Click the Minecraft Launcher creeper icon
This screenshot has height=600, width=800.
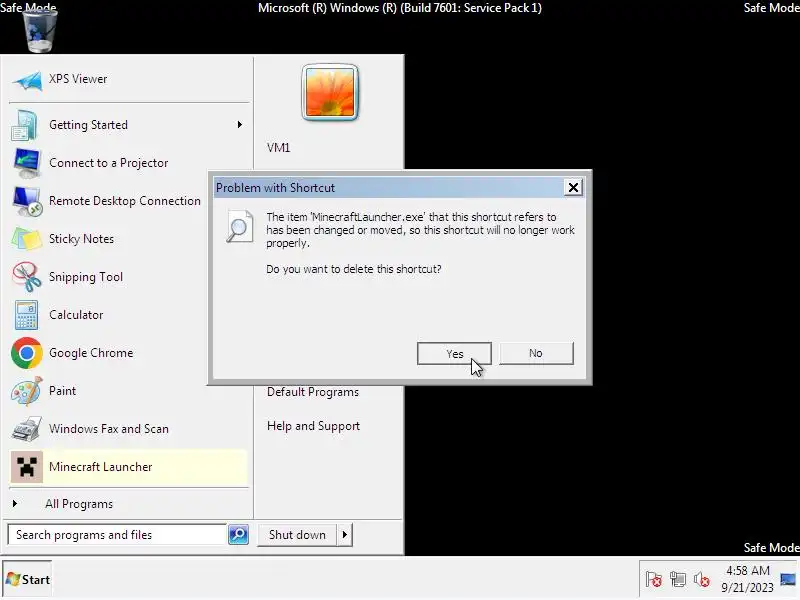point(27,467)
